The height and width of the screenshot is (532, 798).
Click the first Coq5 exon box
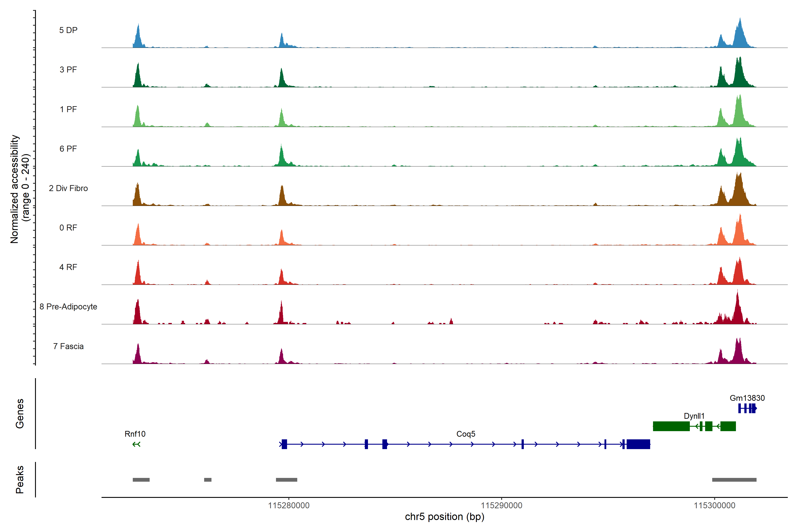pyautogui.click(x=284, y=444)
